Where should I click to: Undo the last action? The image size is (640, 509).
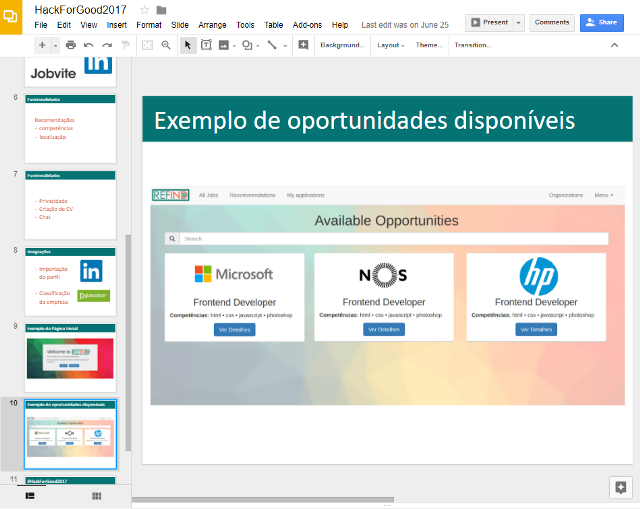[89, 45]
